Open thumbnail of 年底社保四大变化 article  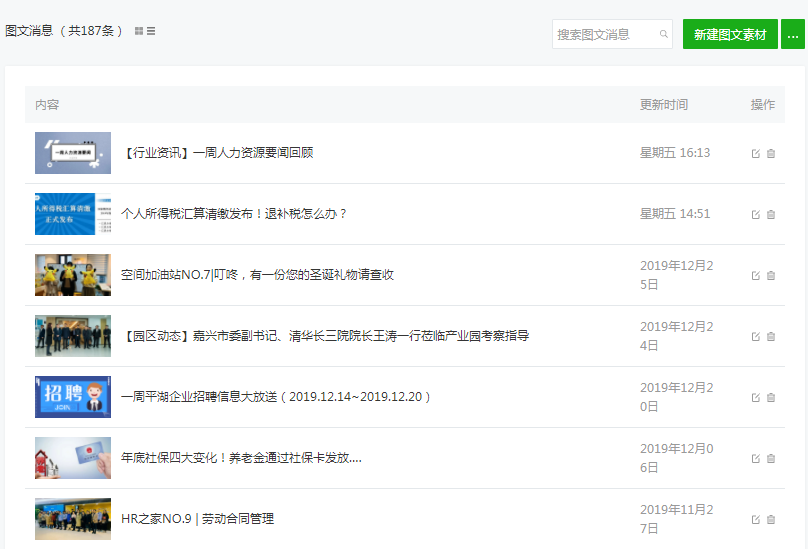coord(73,458)
